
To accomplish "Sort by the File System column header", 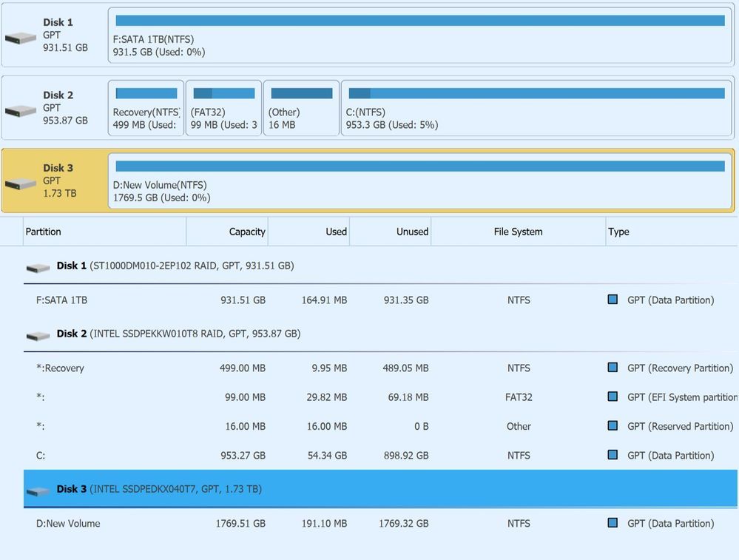I will [x=518, y=232].
